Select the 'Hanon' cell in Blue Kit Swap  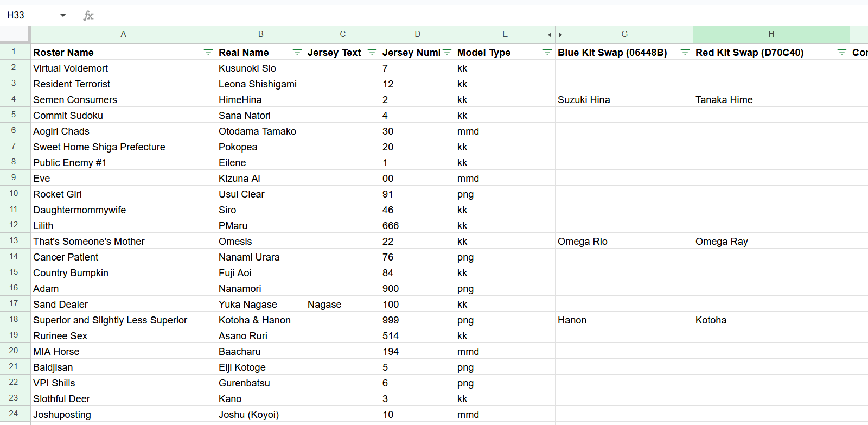pos(624,320)
